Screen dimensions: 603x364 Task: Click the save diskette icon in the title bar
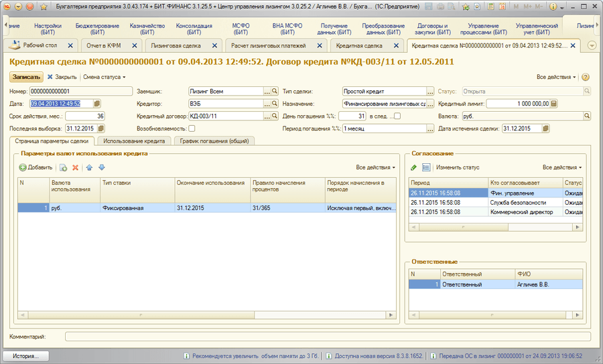click(429, 7)
